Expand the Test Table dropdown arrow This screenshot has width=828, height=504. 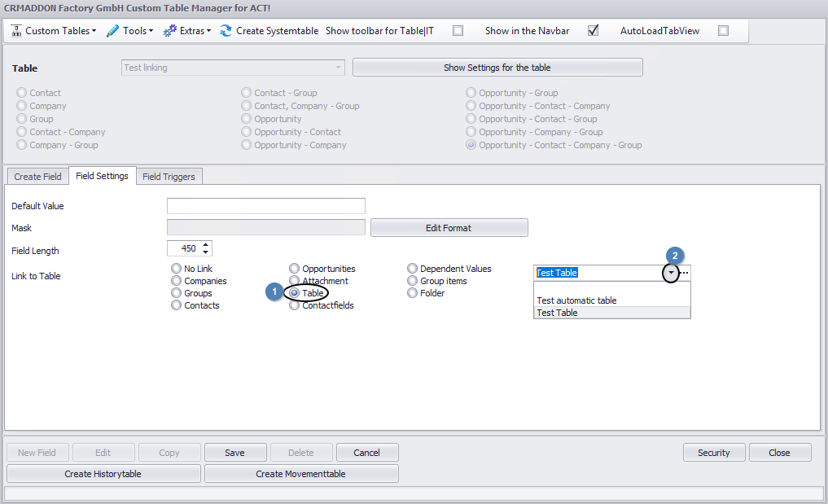point(671,273)
